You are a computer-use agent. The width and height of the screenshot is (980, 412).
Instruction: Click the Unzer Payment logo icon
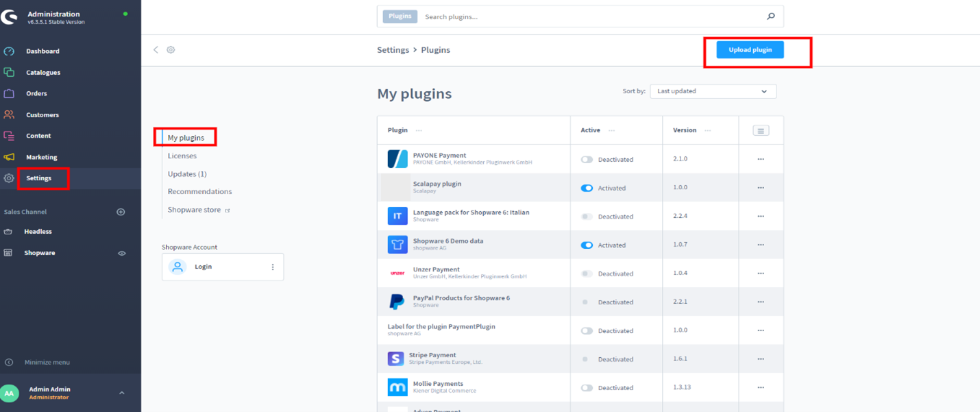pyautogui.click(x=397, y=273)
